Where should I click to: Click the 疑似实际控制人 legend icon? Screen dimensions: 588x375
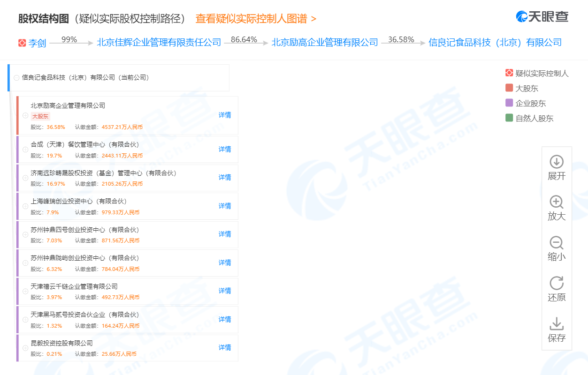pyautogui.click(x=509, y=73)
